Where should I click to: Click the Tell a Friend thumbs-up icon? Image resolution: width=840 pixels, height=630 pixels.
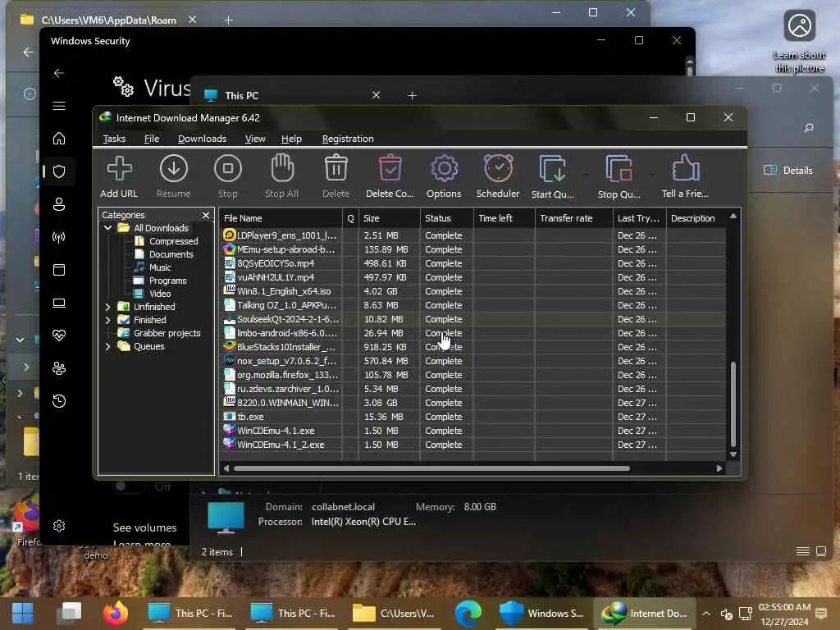(x=685, y=169)
